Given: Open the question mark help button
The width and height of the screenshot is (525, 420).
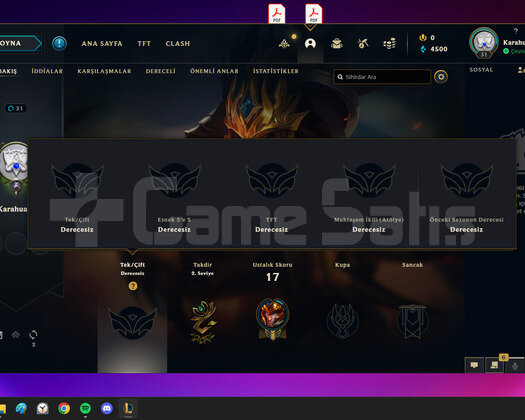Looking at the screenshot, I should pyautogui.click(x=516, y=31).
